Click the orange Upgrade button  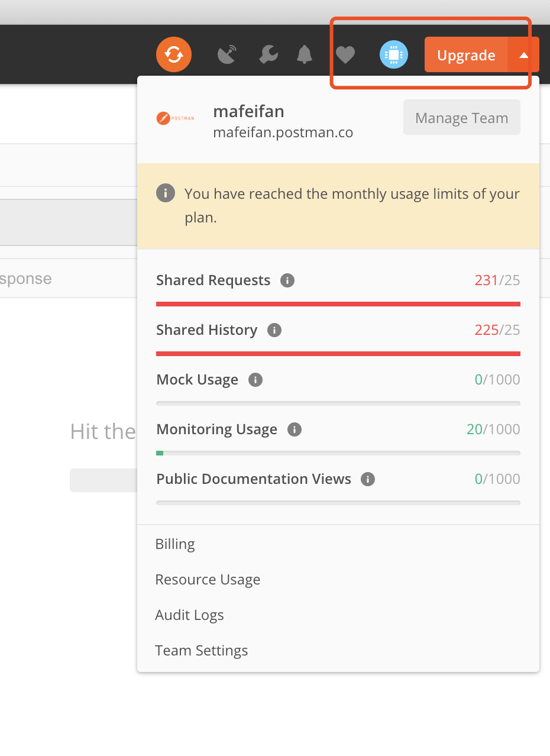click(x=466, y=55)
